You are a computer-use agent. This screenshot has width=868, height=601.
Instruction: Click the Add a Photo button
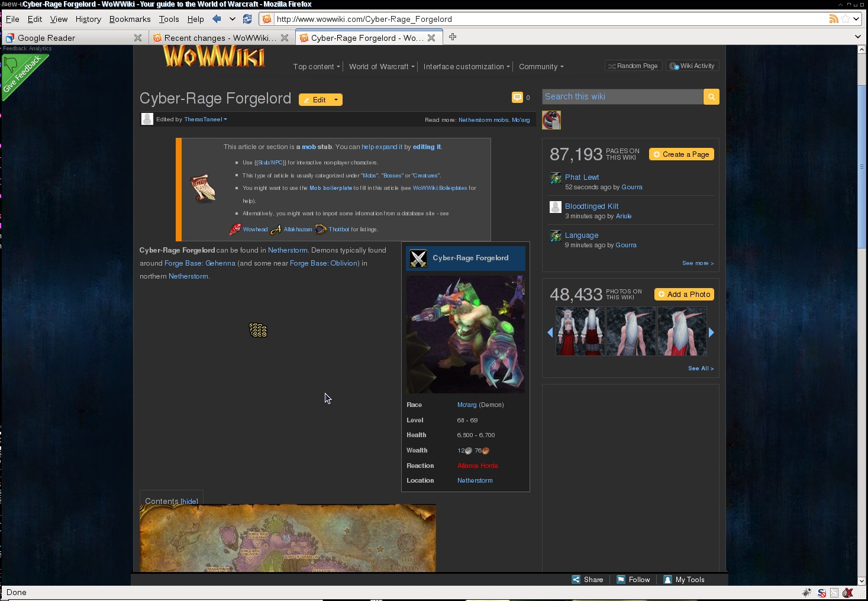tap(684, 295)
